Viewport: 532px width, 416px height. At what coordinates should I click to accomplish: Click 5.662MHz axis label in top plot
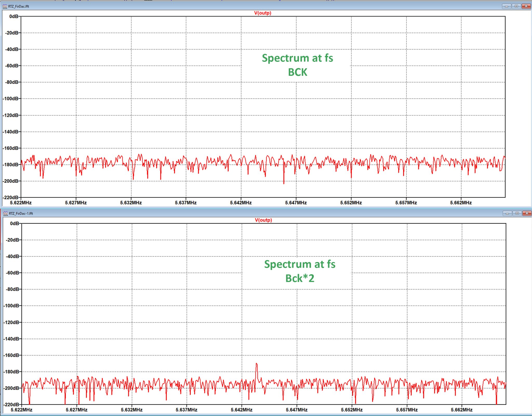(x=461, y=203)
